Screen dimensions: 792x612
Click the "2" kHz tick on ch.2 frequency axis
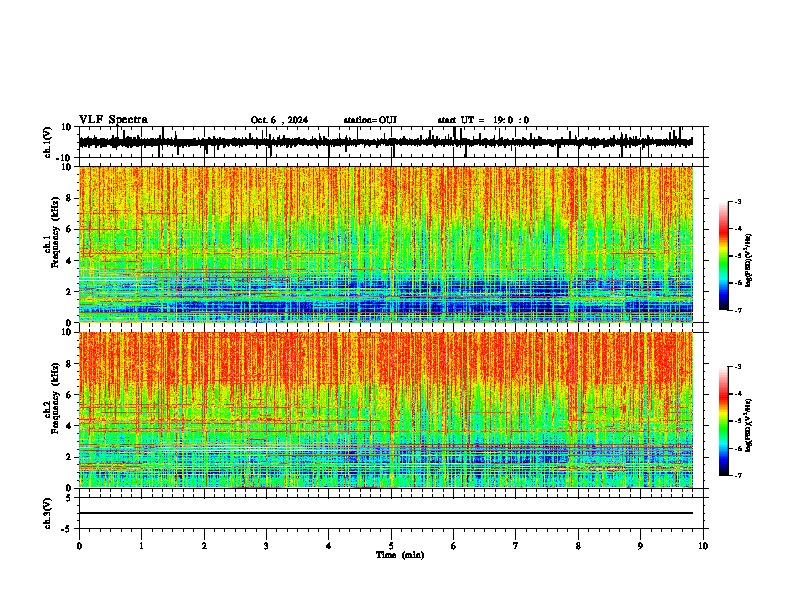pos(69,457)
